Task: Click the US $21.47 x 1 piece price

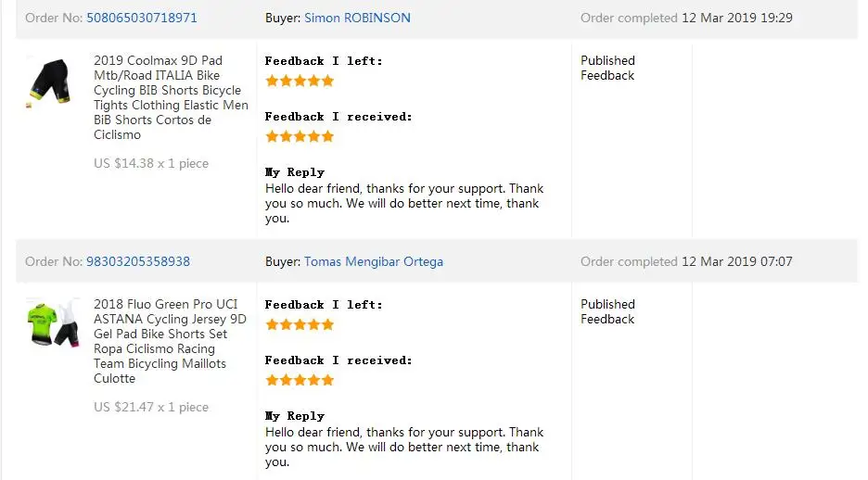Action: coord(151,408)
